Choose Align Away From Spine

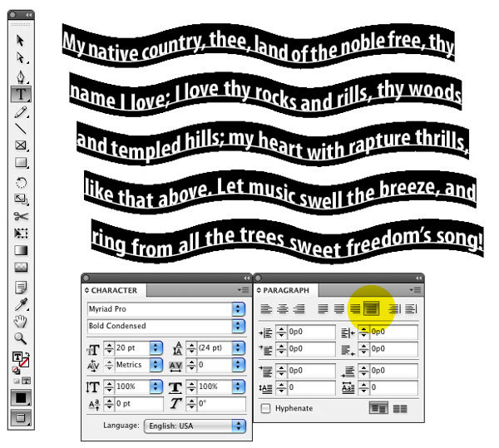point(411,308)
